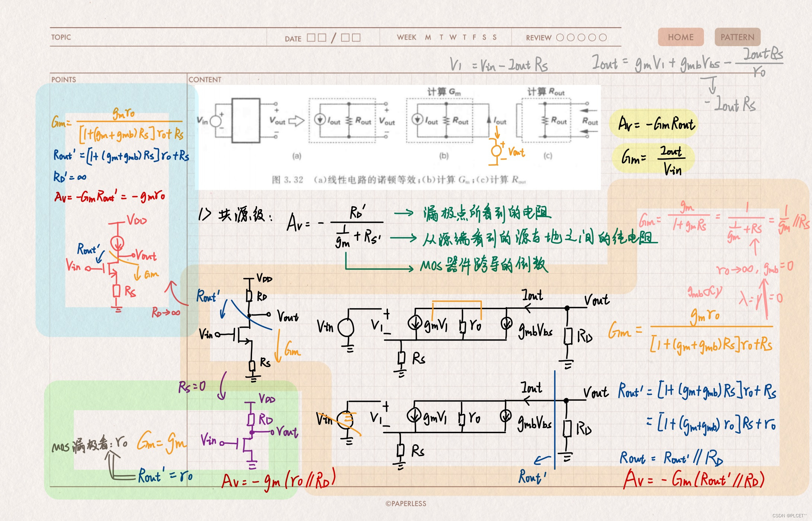Click the PATTERN button
This screenshot has height=521, width=812.
(x=737, y=37)
